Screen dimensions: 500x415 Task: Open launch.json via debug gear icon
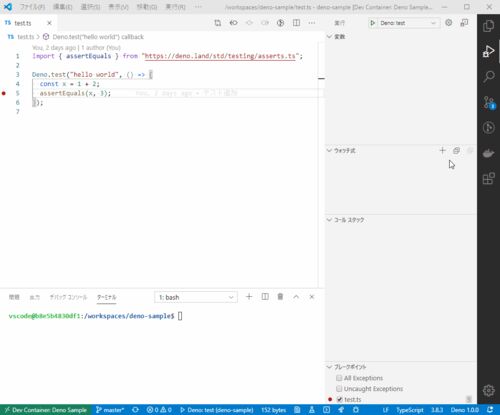pyautogui.click(x=449, y=23)
